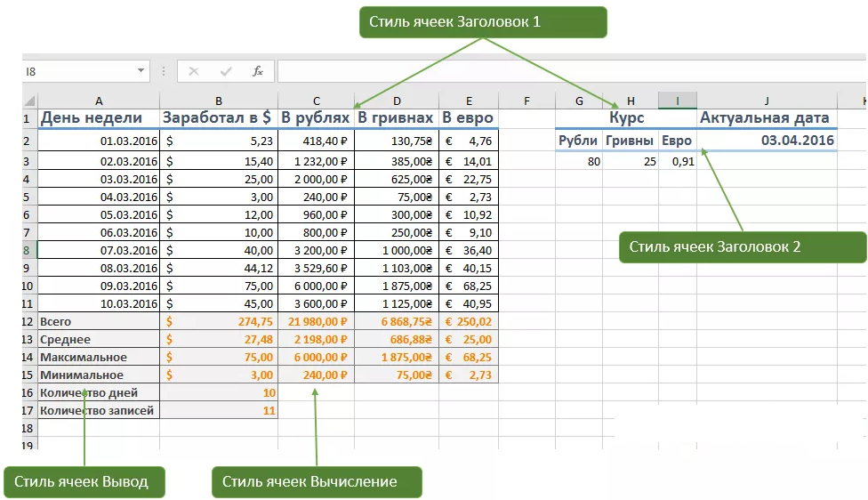Click the cell with 1 232,00 ₽
This screenshot has height=500, width=868.
click(x=316, y=161)
